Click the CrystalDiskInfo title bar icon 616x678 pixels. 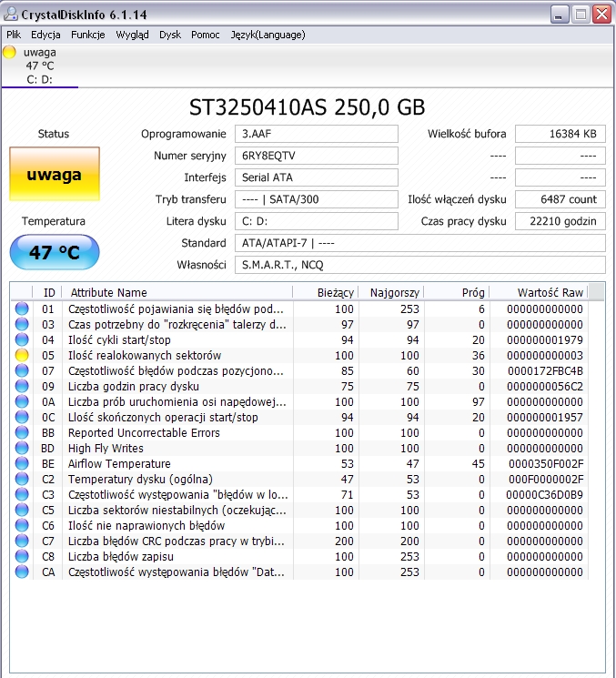pos(10,14)
